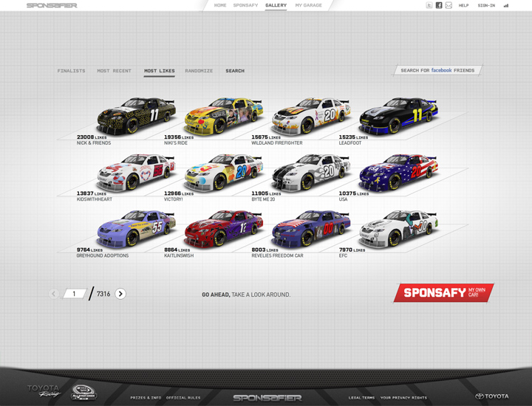Click the 'BYTE ME 20' caption
Viewport: 532px width, 406px height.
coord(263,199)
